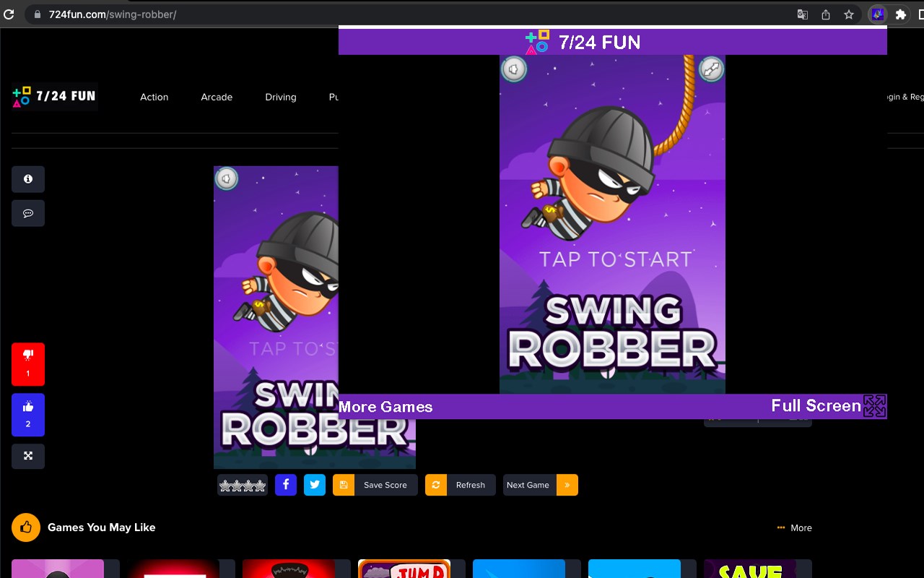The width and height of the screenshot is (924, 578).
Task: Click TAP TO START in popup game
Action: 615,259
